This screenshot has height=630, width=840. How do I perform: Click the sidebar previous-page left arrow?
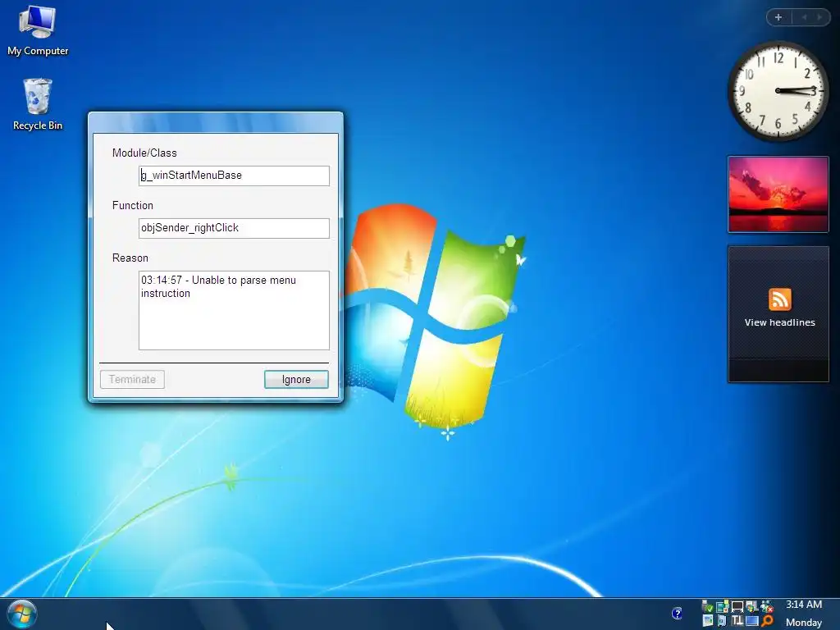click(804, 17)
